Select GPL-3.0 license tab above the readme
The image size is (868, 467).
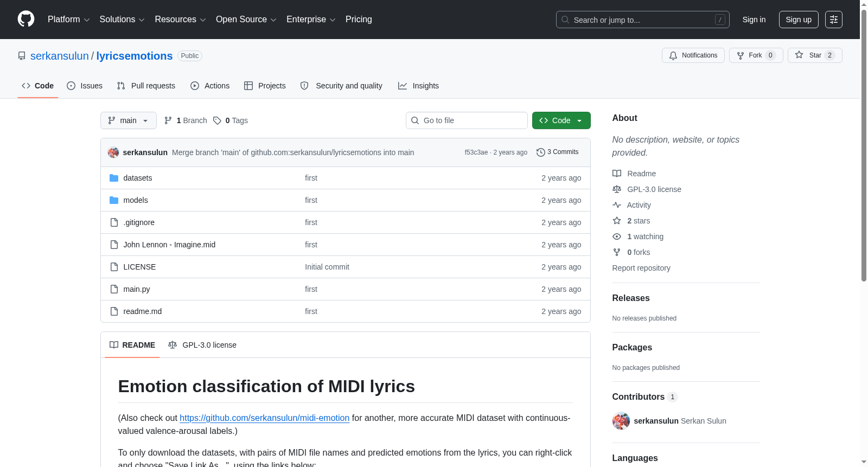pyautogui.click(x=202, y=345)
